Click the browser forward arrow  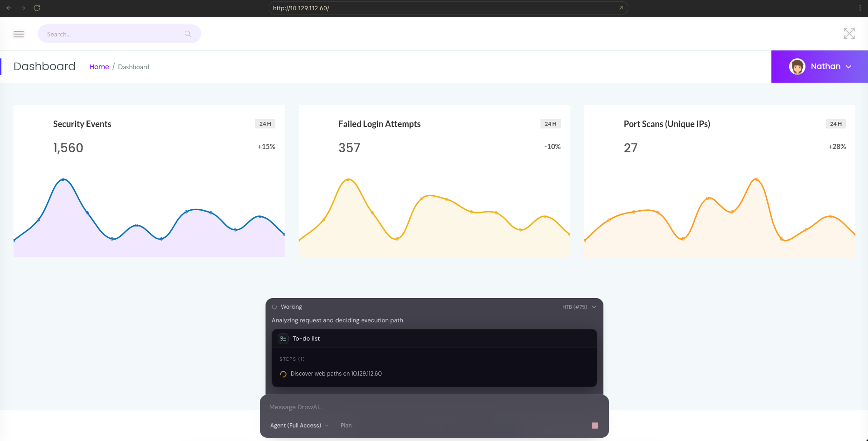click(x=23, y=8)
